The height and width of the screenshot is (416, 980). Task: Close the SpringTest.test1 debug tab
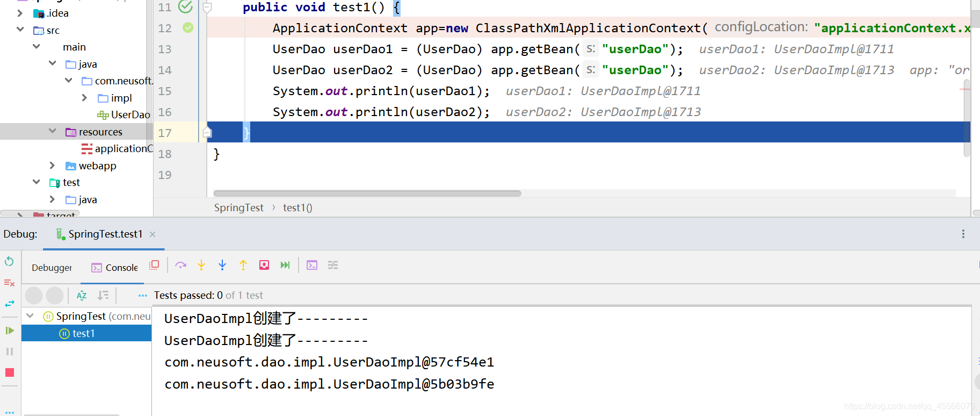coord(153,234)
